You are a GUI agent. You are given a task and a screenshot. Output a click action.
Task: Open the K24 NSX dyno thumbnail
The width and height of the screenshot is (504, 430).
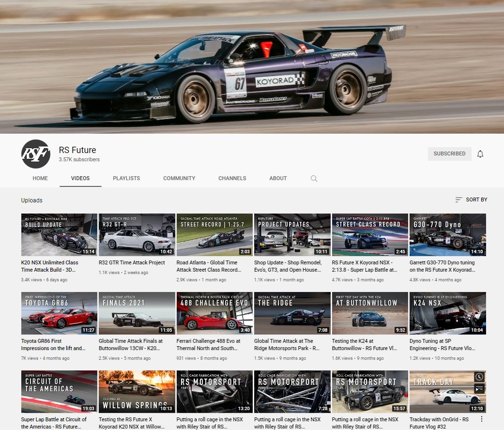click(x=448, y=313)
